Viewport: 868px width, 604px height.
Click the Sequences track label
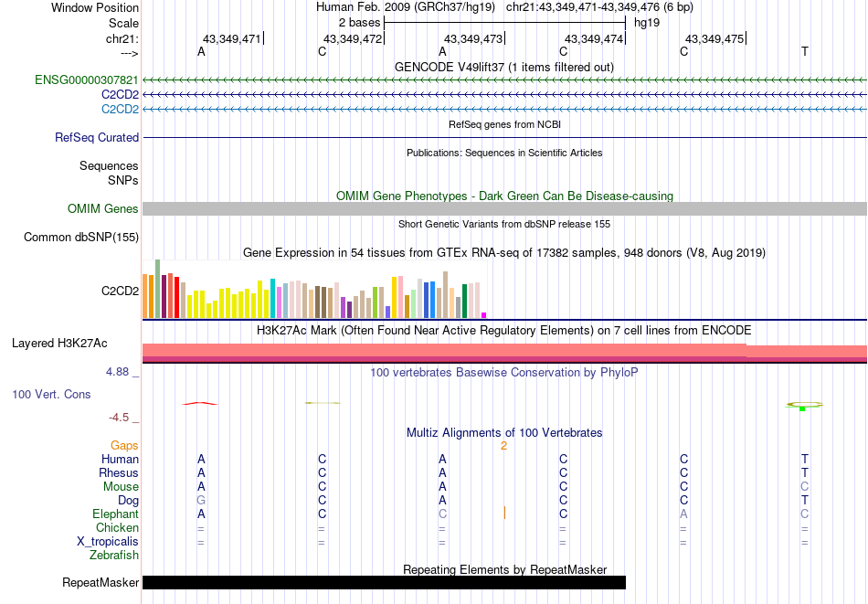109,165
